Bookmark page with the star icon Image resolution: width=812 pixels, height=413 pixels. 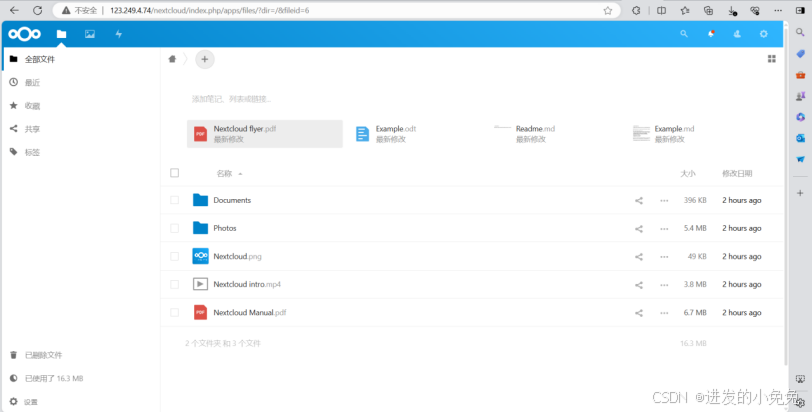click(x=608, y=10)
